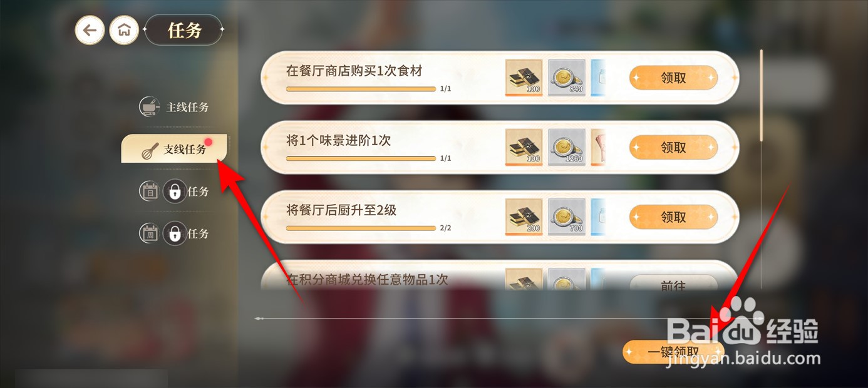Click the daily calendar icon in the sidebar
This screenshot has width=868, height=388.
click(150, 191)
